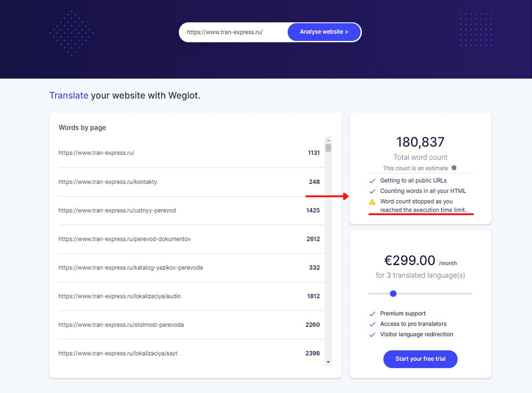The height and width of the screenshot is (393, 532).
Task: Select the /kontakty URL row
Action: pos(191,182)
